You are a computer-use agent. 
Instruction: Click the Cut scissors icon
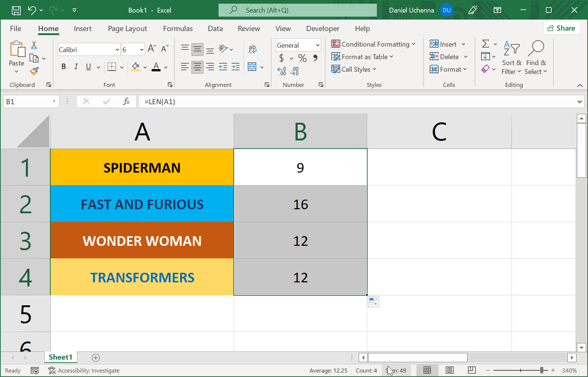[34, 45]
